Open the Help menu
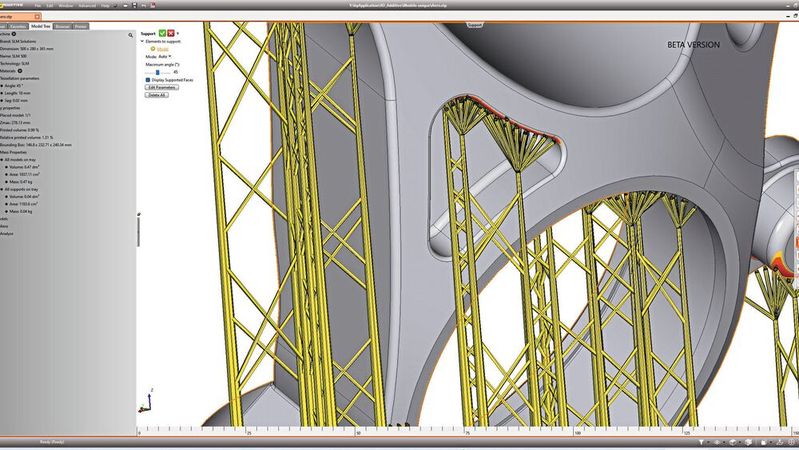This screenshot has width=799, height=450. point(105,6)
